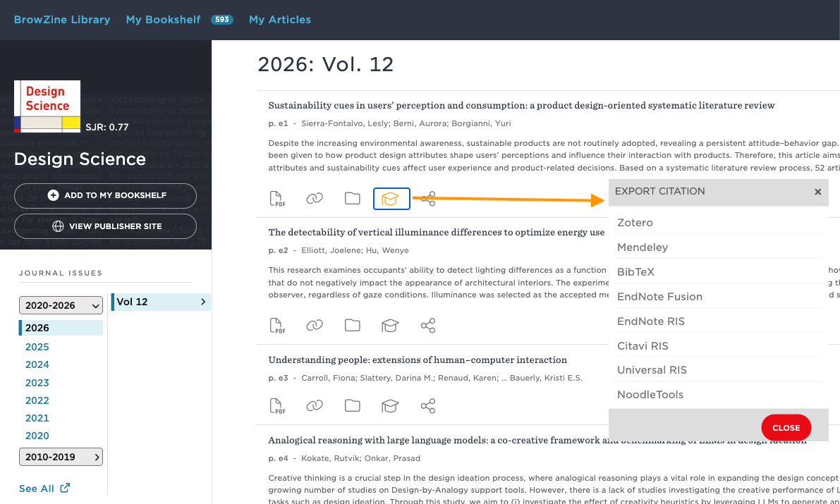Share the vertical illuminance article
Screen dimensions: 840x504
(428, 326)
